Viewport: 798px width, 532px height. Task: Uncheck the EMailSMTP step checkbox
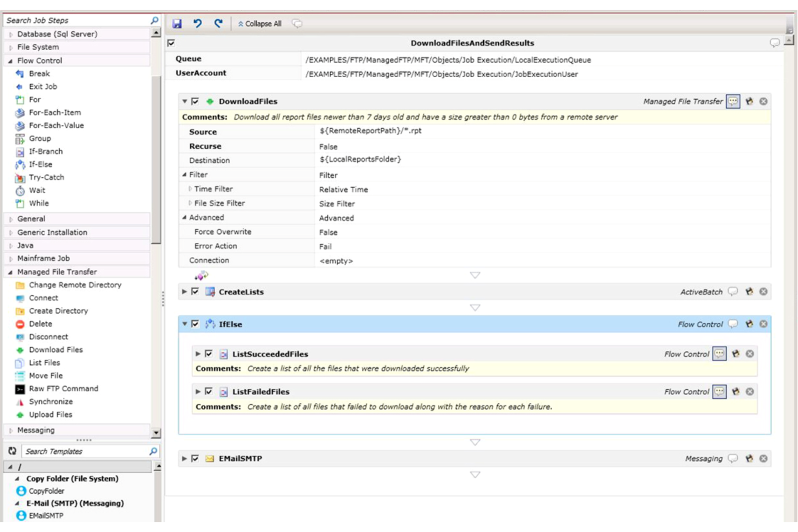[x=195, y=458]
